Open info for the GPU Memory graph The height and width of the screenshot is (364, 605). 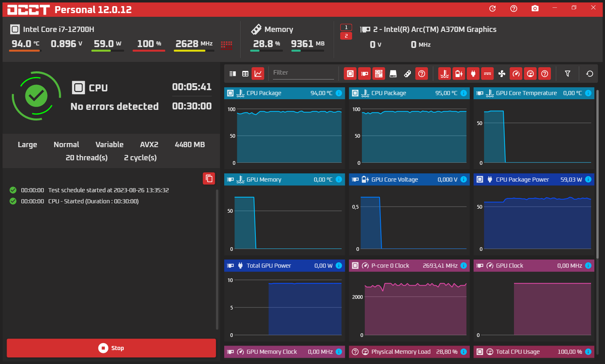pos(338,180)
